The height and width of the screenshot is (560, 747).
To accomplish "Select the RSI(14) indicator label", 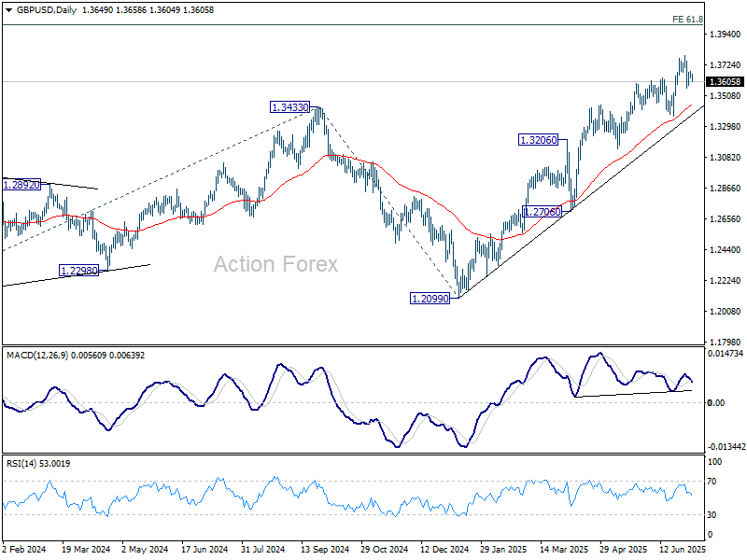I will point(22,463).
